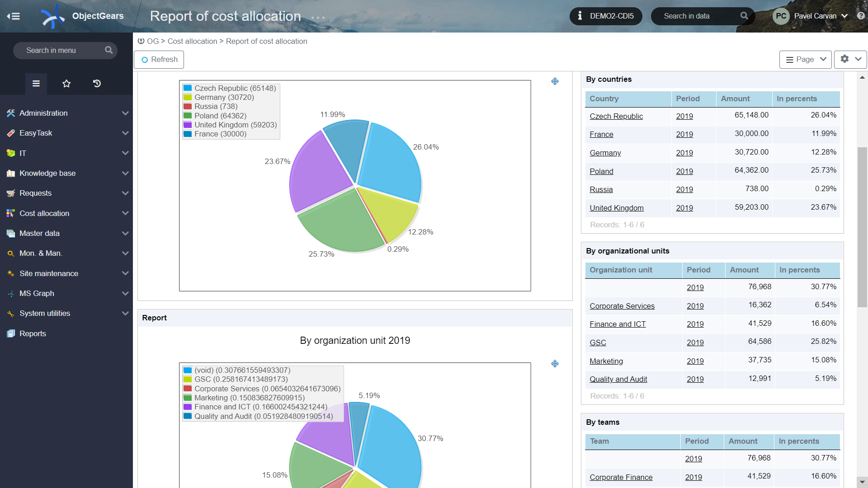This screenshot has width=868, height=488.
Task: Click the Administration tools icon
Action: point(11,113)
